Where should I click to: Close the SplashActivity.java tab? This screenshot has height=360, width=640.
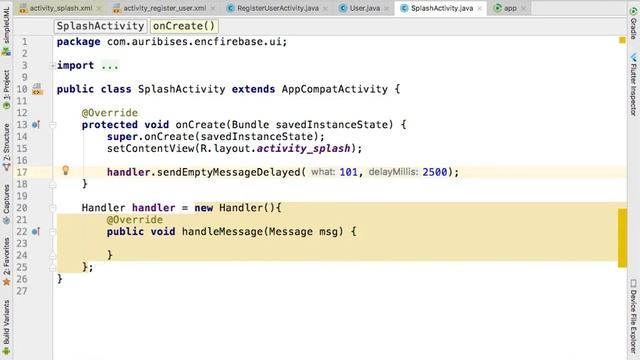coord(480,8)
